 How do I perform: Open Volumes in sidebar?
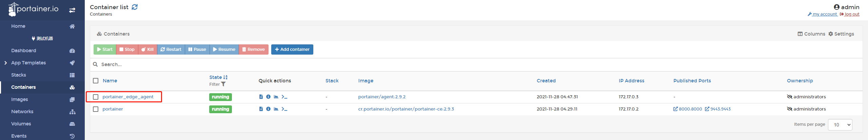click(x=21, y=124)
